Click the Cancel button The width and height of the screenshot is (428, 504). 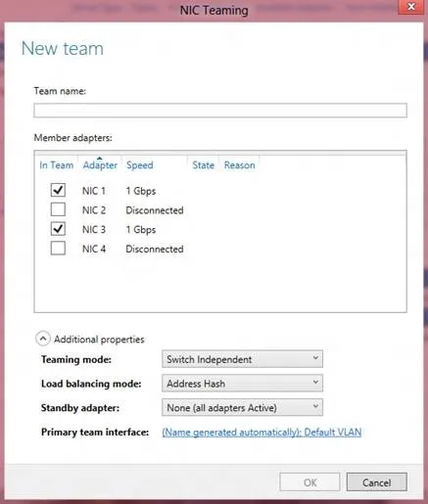tap(377, 482)
